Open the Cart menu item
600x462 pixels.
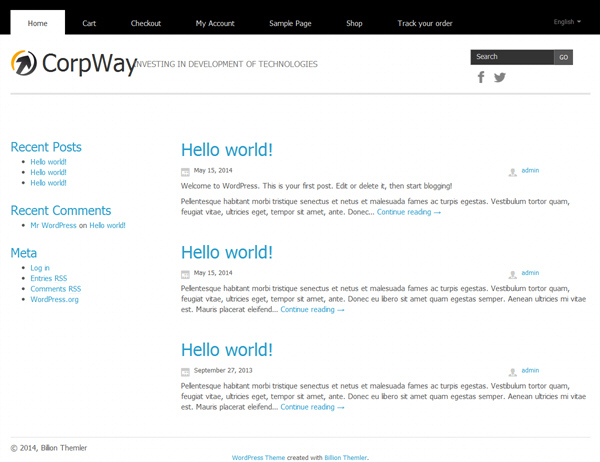(89, 23)
